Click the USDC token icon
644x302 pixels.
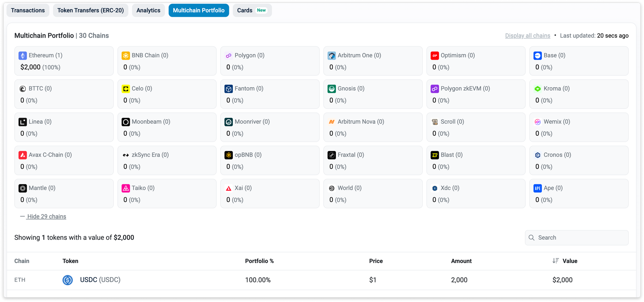(68, 280)
